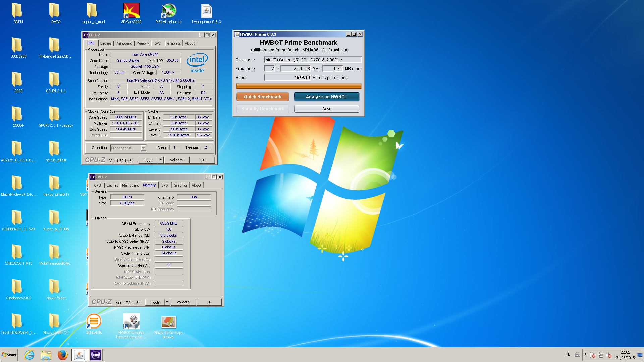Open the hwbotprime-0.8.3 jar file icon
644x362 pixels.
point(206,13)
